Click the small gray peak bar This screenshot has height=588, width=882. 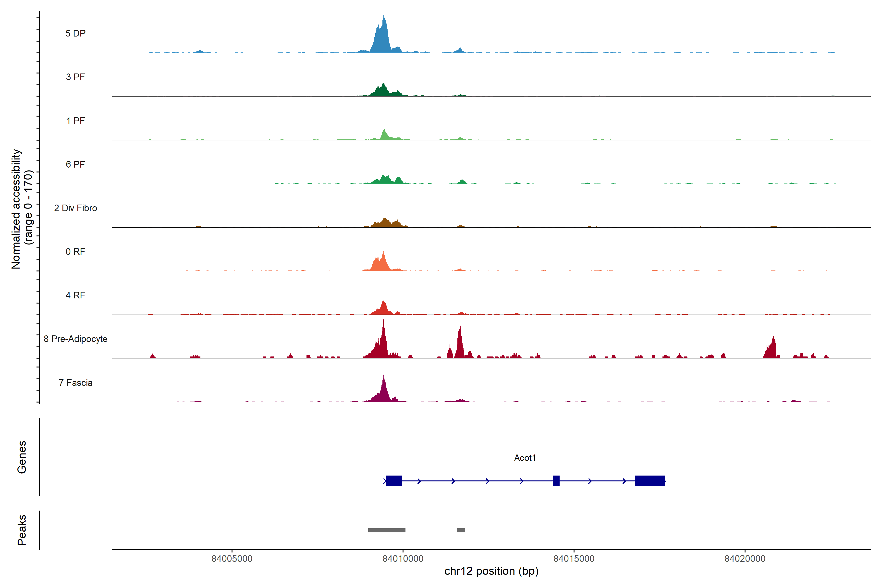[461, 530]
